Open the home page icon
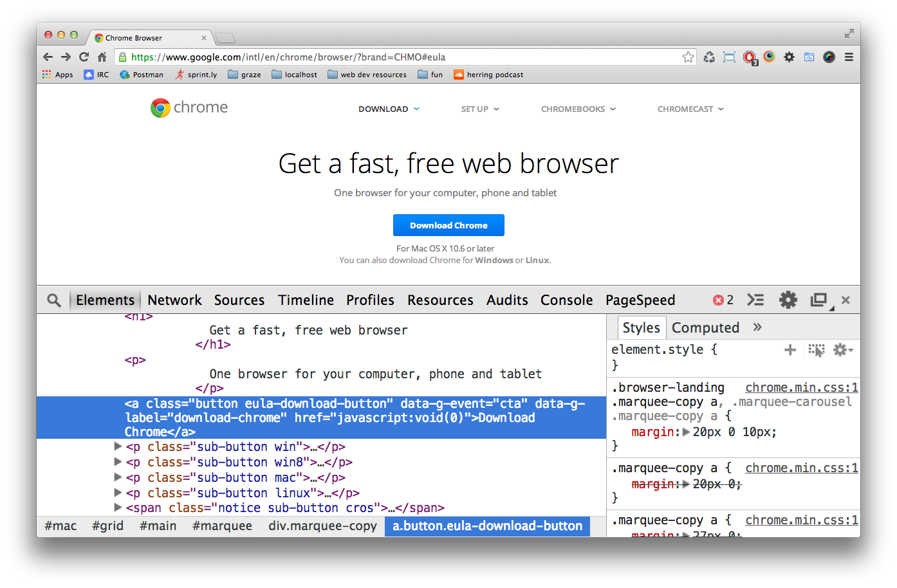The width and height of the screenshot is (897, 588). [102, 57]
